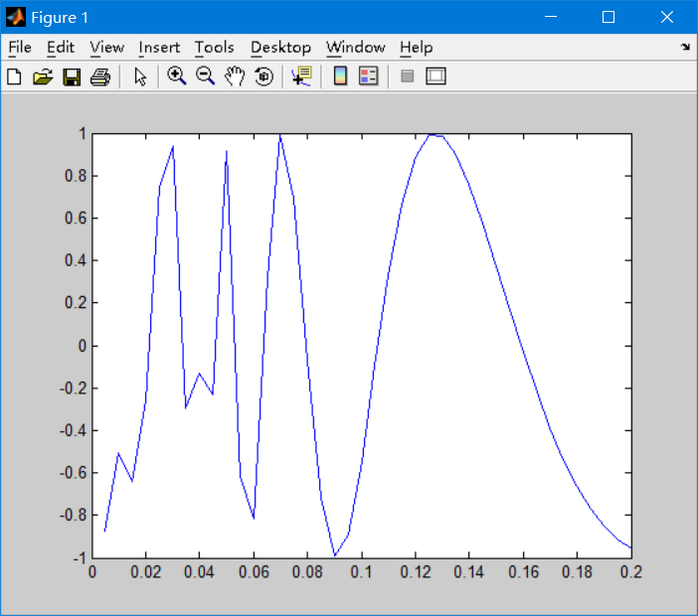This screenshot has height=616, width=698.
Task: Click the y-axis label 0.8
Action: click(76, 176)
